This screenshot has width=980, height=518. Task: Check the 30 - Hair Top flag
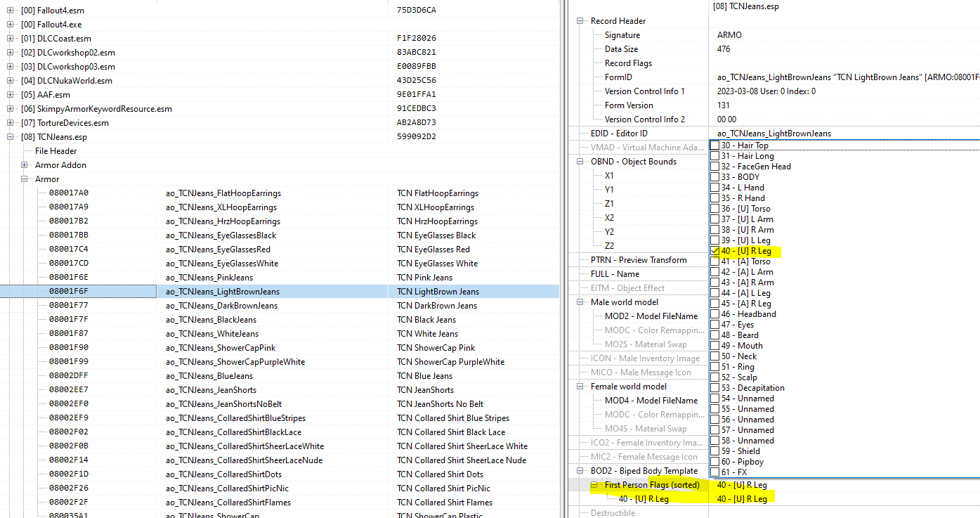coord(715,145)
